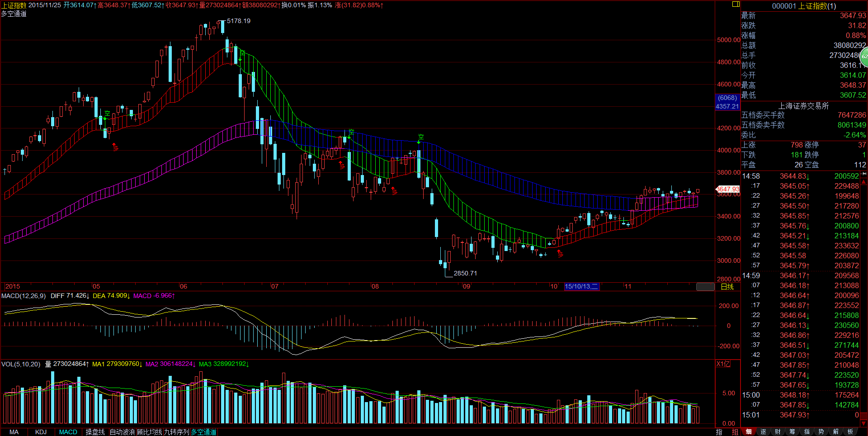Click the 组 group button
This screenshot has height=436, width=868.
735,431
